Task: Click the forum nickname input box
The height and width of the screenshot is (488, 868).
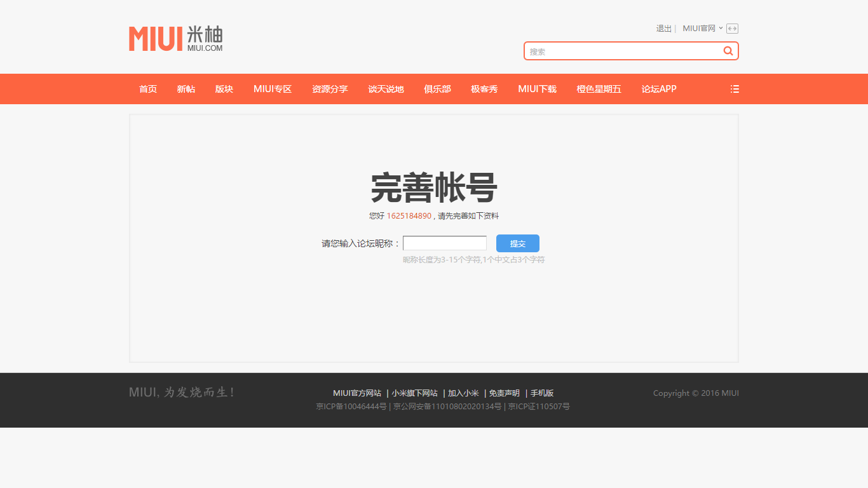Action: tap(445, 243)
